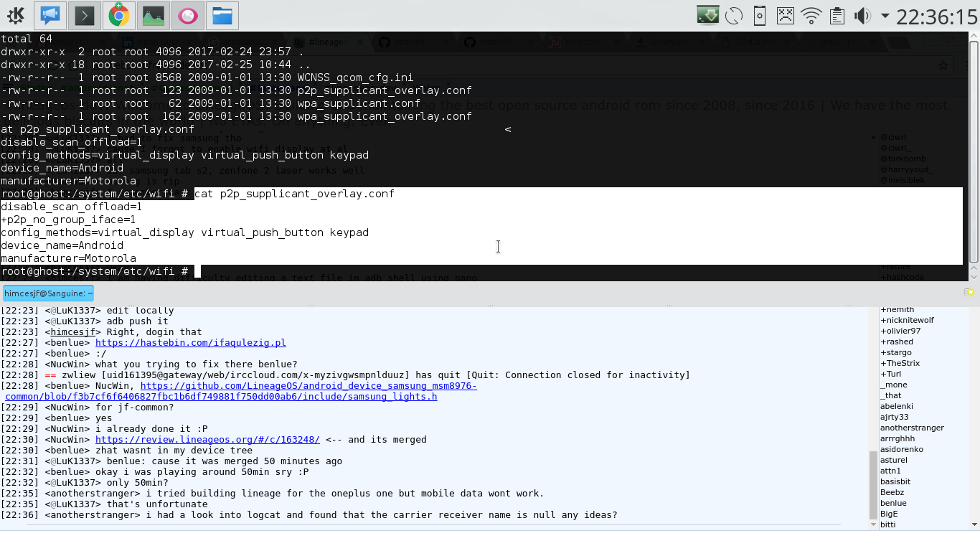
Task: Open the KDE Connect phone tray icon
Action: pyautogui.click(x=760, y=15)
